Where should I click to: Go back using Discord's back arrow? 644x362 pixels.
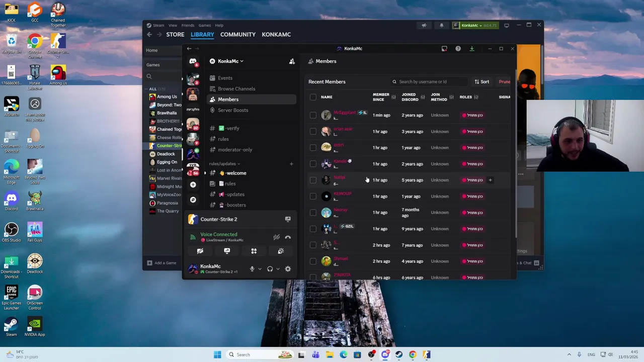point(189,49)
